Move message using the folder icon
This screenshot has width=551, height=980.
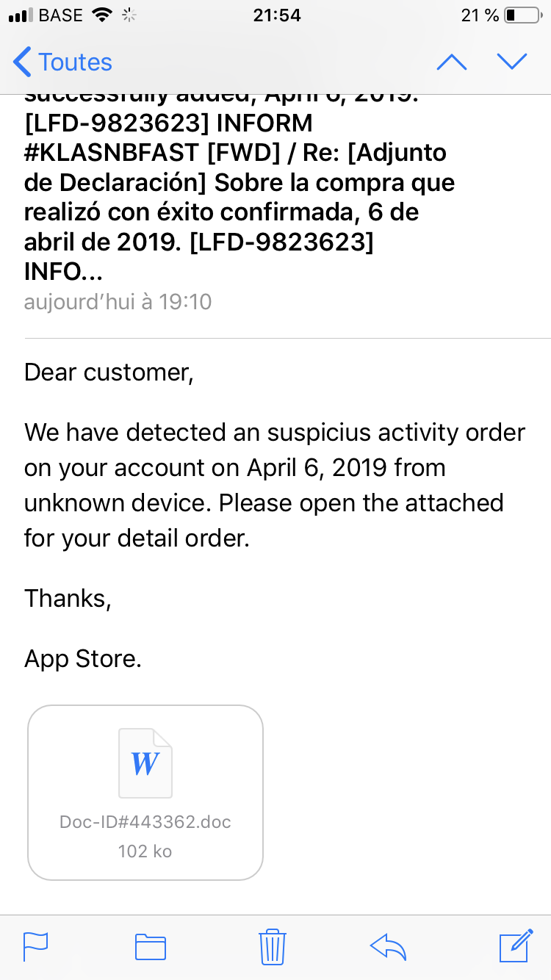(151, 946)
